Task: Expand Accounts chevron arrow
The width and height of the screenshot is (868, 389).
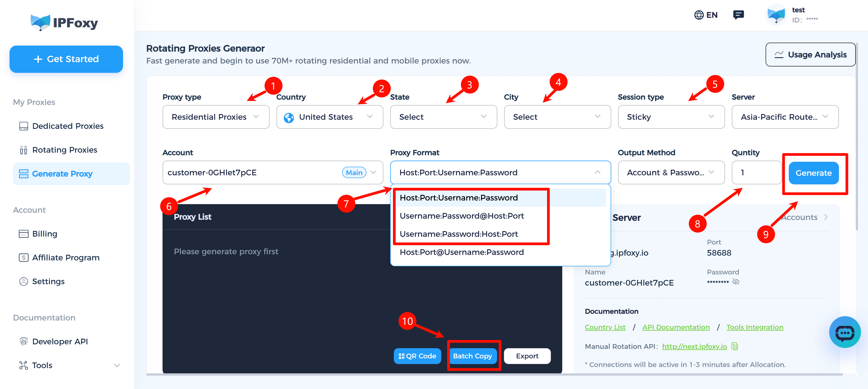Action: pyautogui.click(x=826, y=217)
